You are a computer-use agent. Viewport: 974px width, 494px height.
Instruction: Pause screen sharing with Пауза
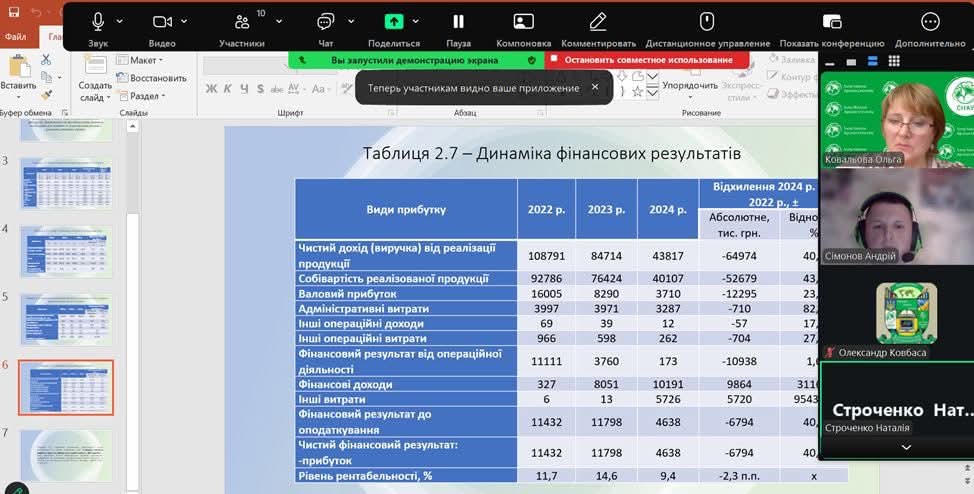[458, 21]
